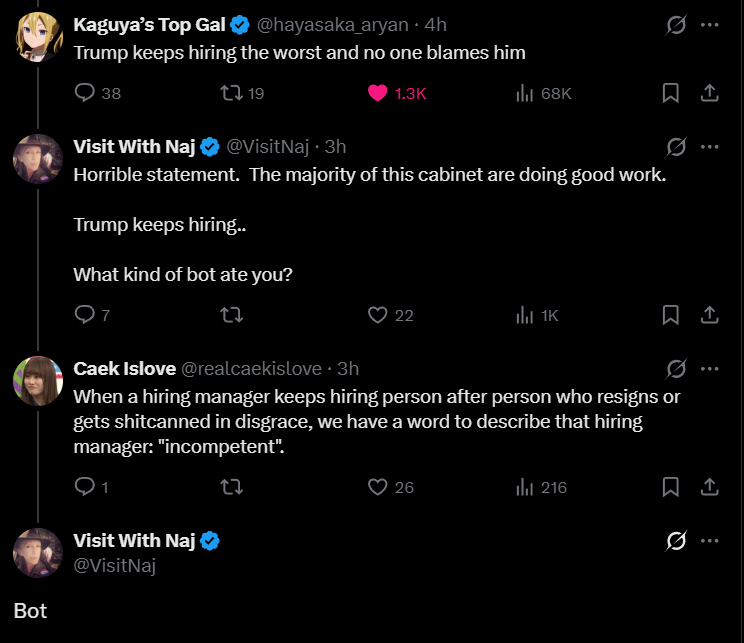Share Kaguya's Top Gal tweet
The image size is (744, 643).
pos(709,93)
